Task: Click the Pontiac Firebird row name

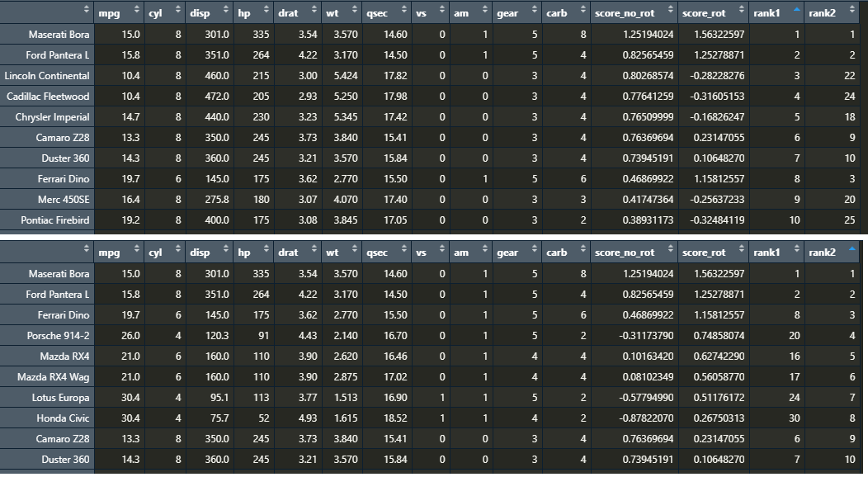Action: tap(55, 220)
